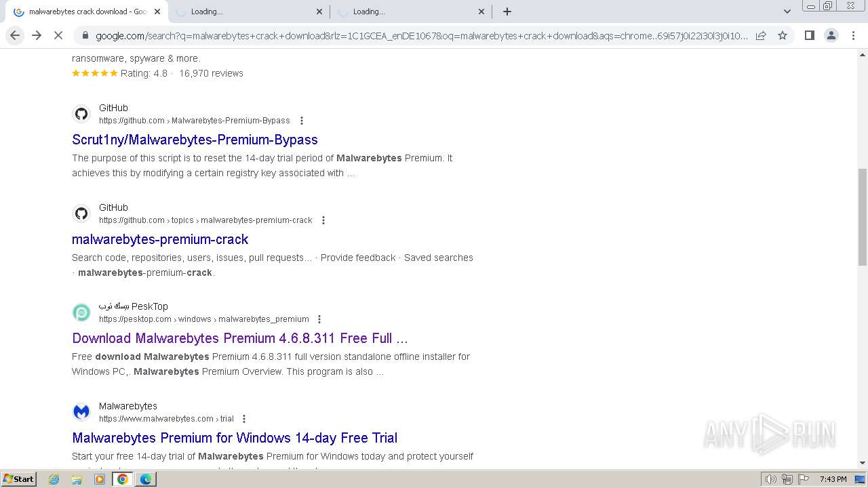This screenshot has height=488, width=868.
Task: Switch to the second Loading tab
Action: pos(248,12)
